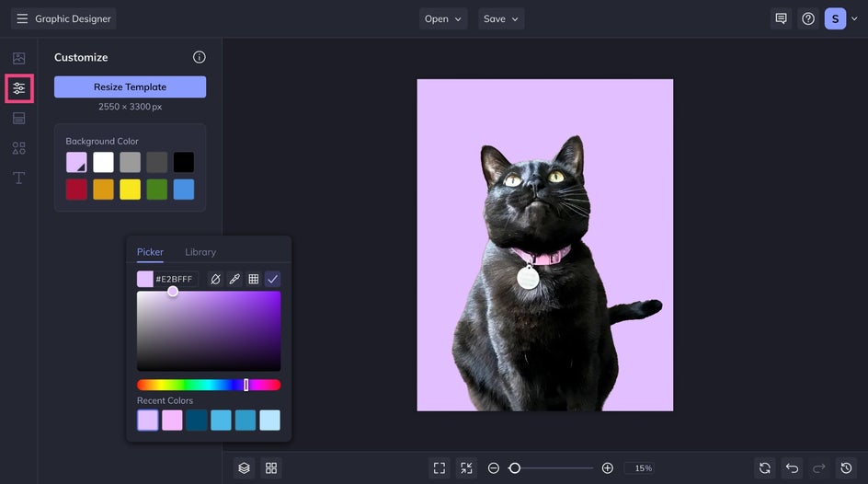
Task: Undo the last action
Action: coord(793,468)
